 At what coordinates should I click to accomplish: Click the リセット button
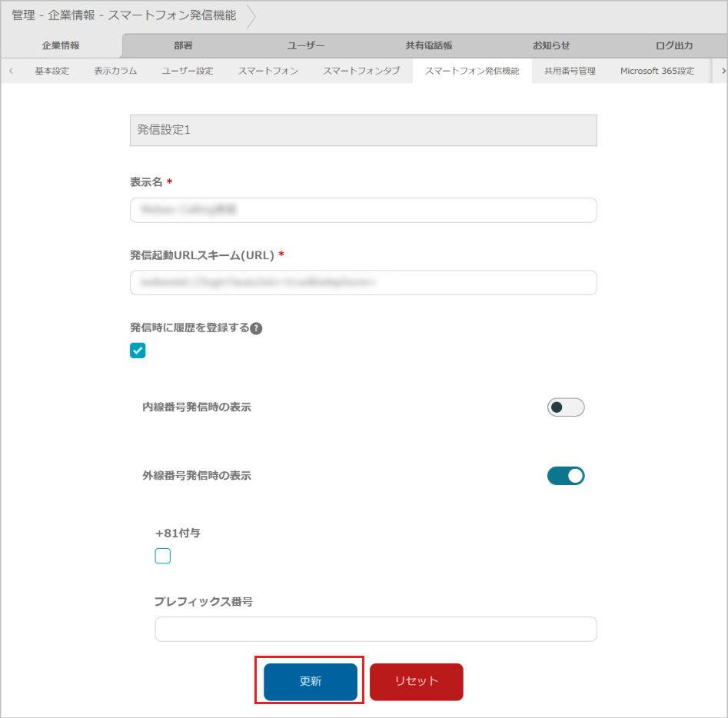click(416, 681)
